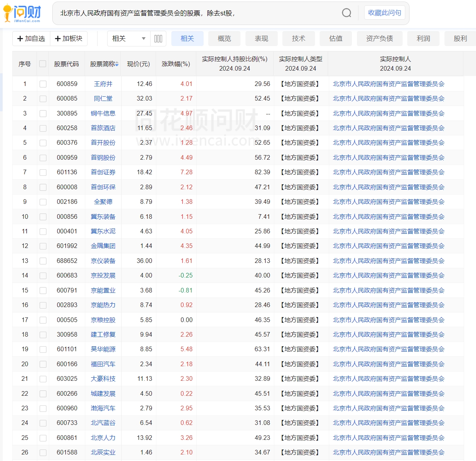
Task: Check the box for 福田汽车 row
Action: (x=43, y=364)
